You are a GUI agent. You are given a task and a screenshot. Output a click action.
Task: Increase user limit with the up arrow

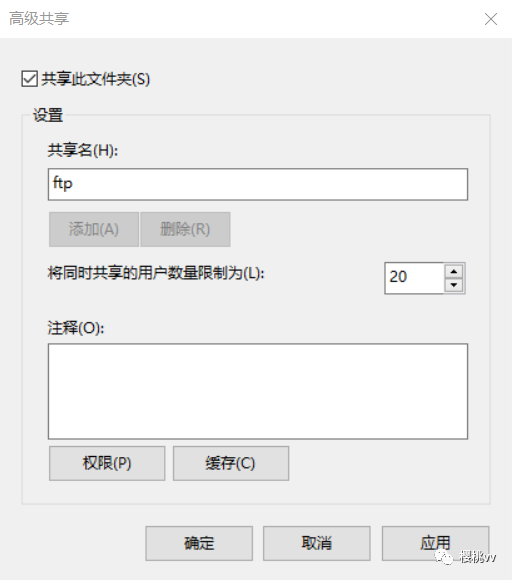click(x=454, y=272)
